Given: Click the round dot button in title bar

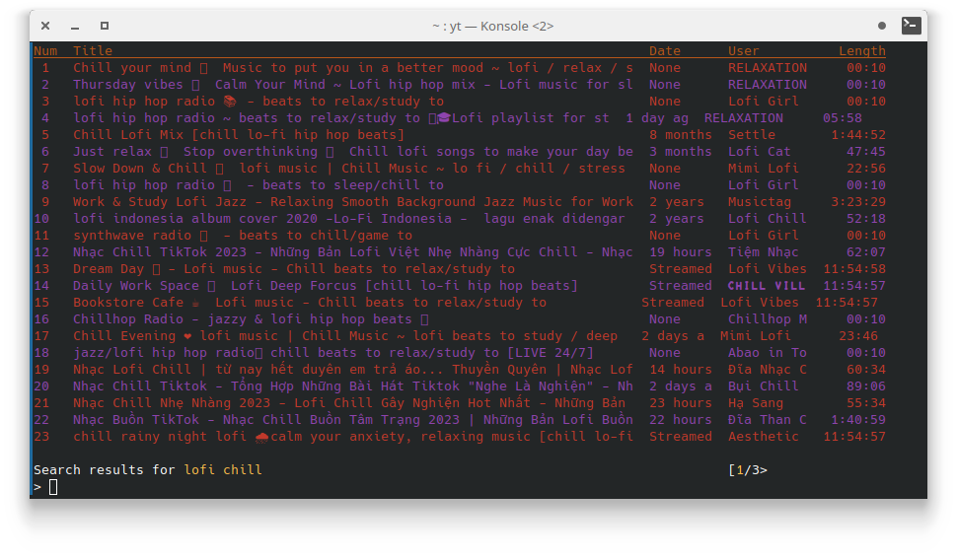Looking at the screenshot, I should [x=882, y=26].
